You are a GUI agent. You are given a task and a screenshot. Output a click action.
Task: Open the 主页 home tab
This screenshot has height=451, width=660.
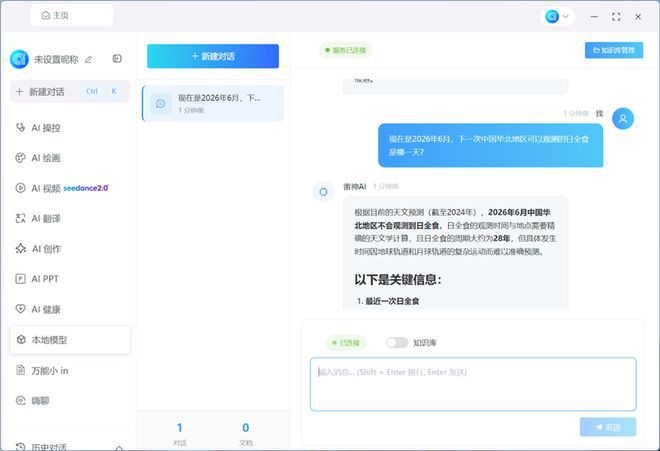click(x=72, y=16)
